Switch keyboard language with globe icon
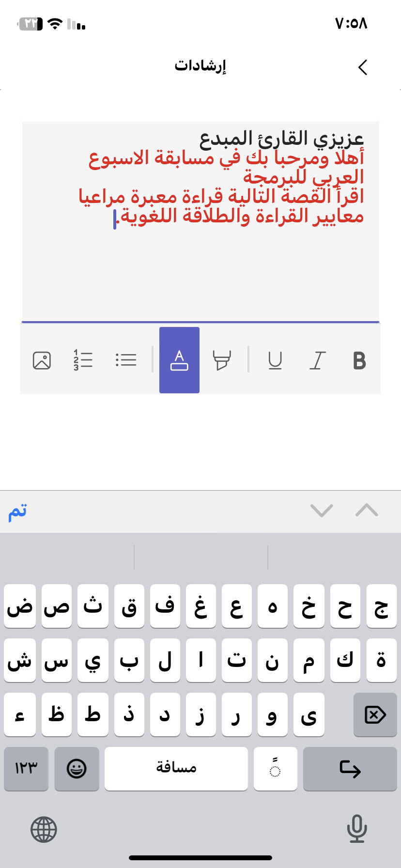 coord(44,830)
